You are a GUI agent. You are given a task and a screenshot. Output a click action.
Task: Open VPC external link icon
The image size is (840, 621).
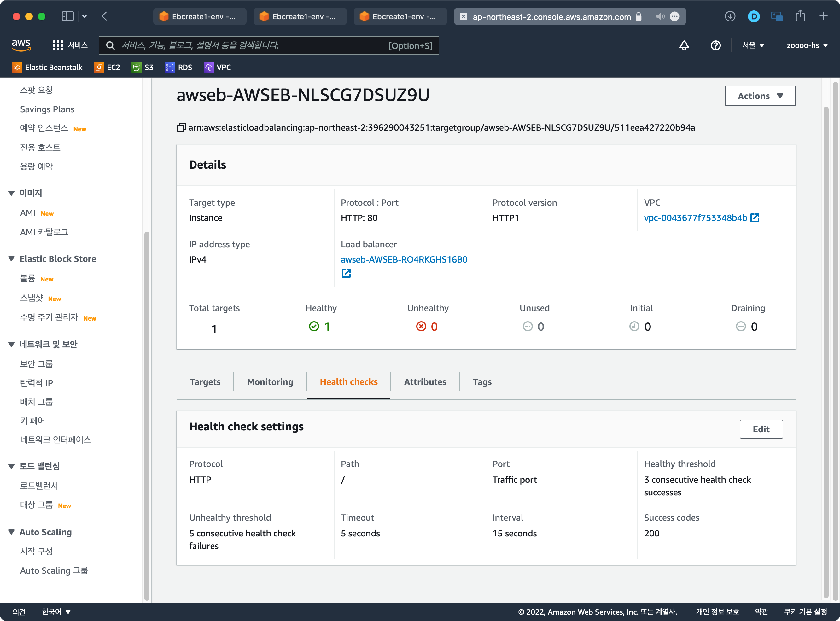click(x=755, y=218)
